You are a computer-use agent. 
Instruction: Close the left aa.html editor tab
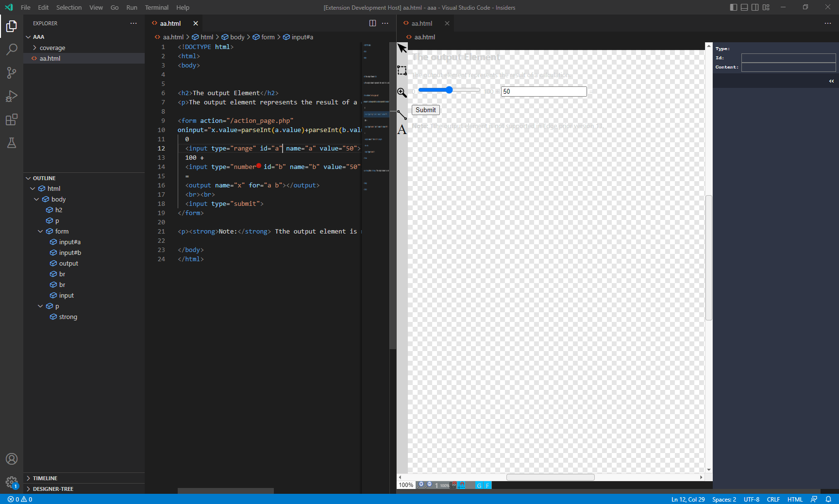(x=196, y=23)
